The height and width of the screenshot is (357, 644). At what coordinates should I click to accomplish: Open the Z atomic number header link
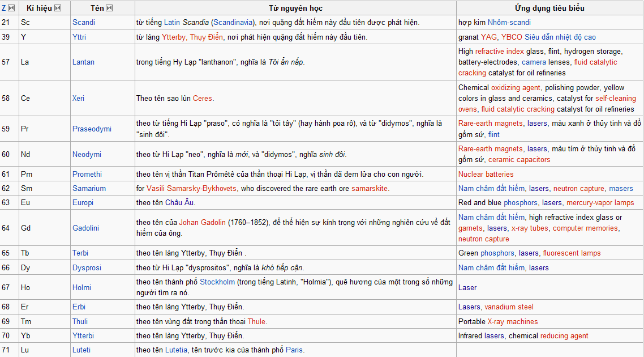point(4,8)
